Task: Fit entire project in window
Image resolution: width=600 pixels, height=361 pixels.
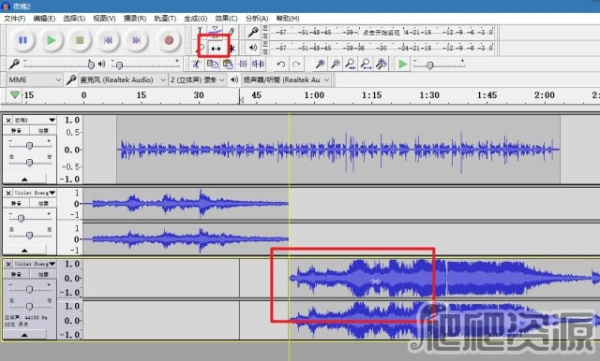Action: click(x=366, y=64)
